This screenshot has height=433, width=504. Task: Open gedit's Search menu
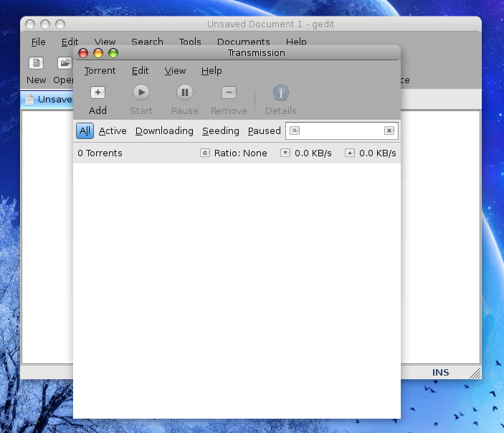click(x=147, y=42)
